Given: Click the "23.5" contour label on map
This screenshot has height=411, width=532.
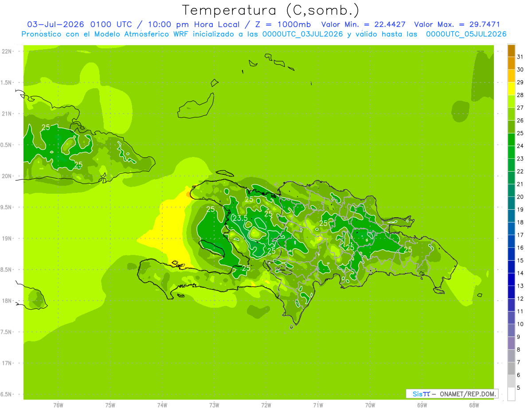Looking at the screenshot, I should (240, 218).
